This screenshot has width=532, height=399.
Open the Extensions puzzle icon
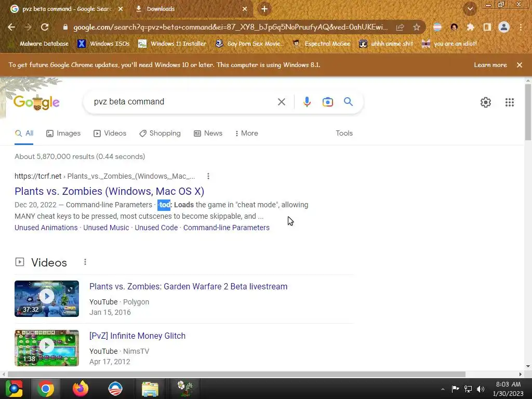(470, 27)
